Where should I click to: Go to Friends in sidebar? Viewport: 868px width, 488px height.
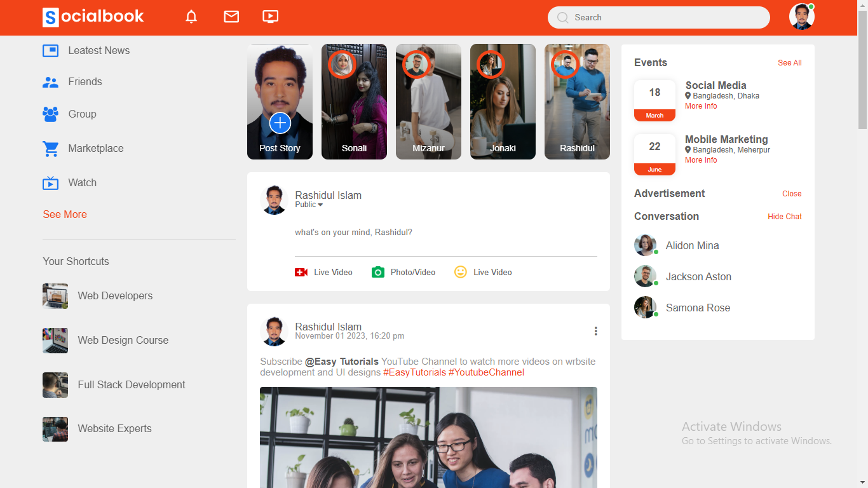(x=85, y=82)
